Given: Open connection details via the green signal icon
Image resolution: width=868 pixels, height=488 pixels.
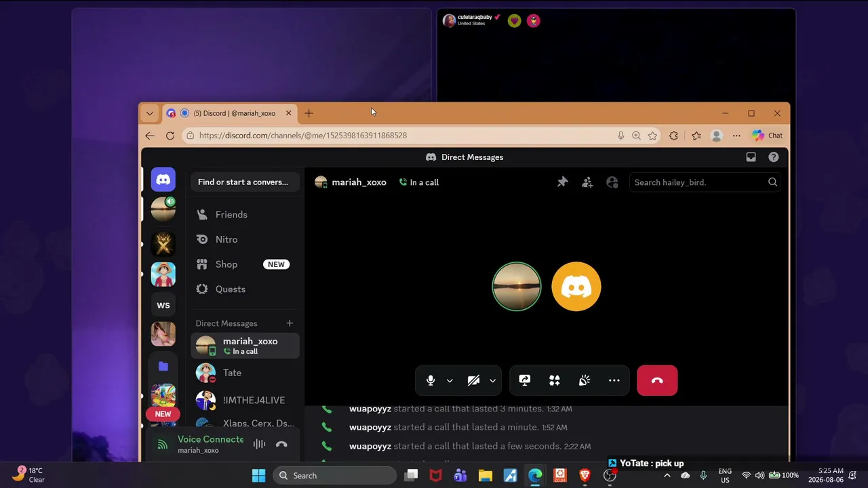Looking at the screenshot, I should pos(162,445).
